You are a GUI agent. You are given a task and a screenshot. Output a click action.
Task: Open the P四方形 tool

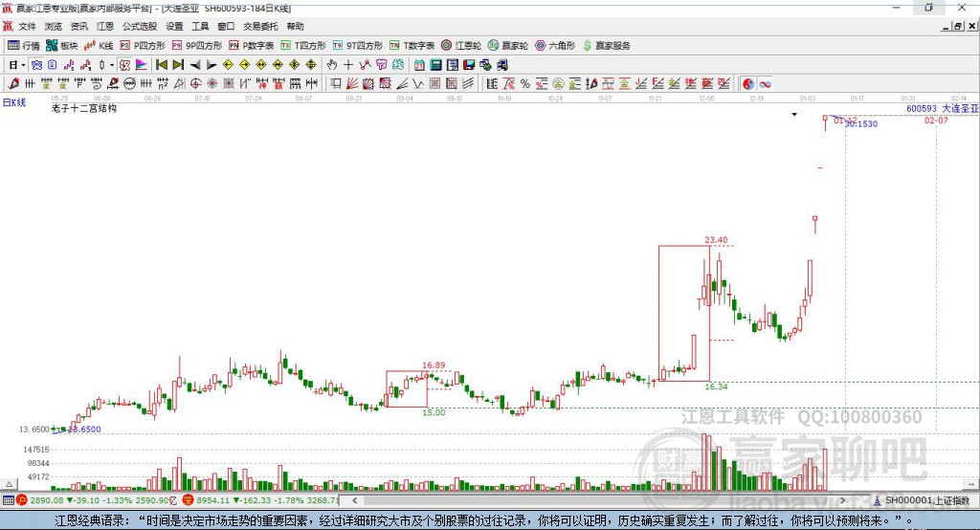tap(143, 46)
